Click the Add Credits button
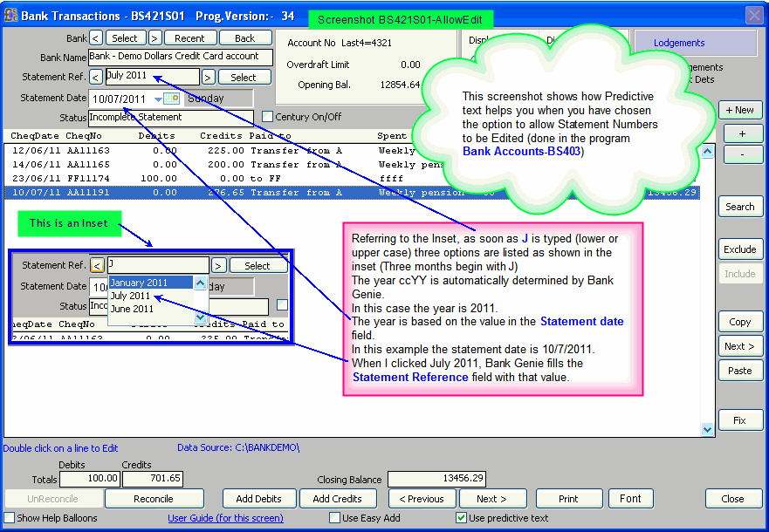The width and height of the screenshot is (769, 532). click(x=336, y=499)
